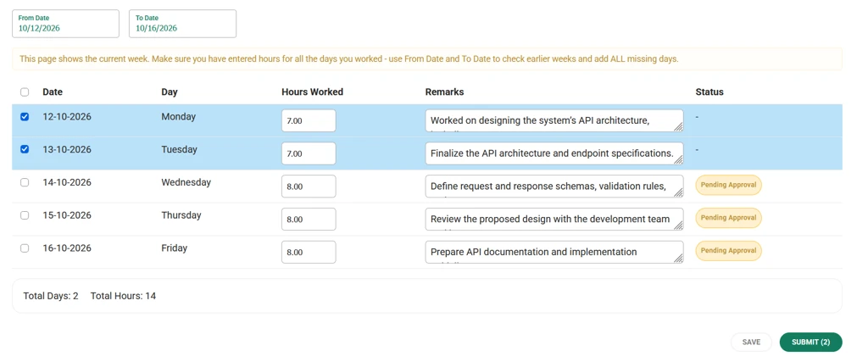Viewport: 868px width, 362px height.
Task: Click the 'Total Hours: 14' summary text
Action: (x=123, y=296)
